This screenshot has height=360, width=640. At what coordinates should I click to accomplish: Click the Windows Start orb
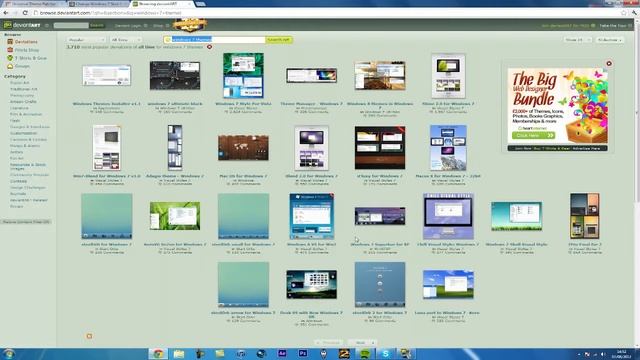pyautogui.click(x=9, y=353)
